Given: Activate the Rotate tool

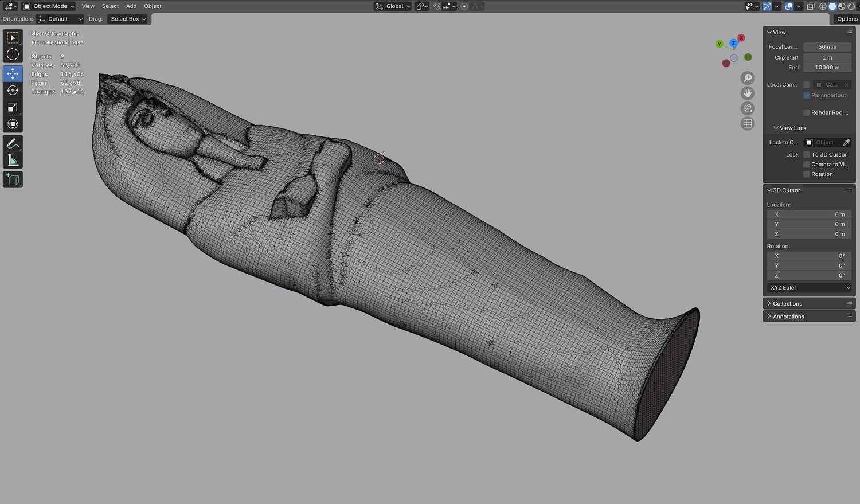Looking at the screenshot, I should pos(13,91).
